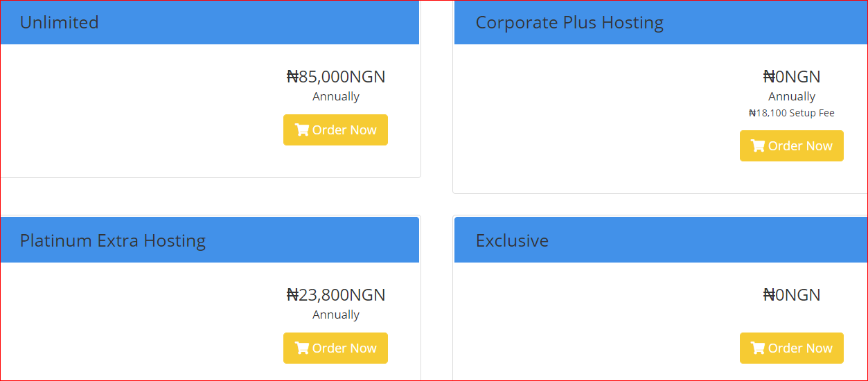Click Annually label in Corporate Plus card
Screen dimensions: 868x381
pos(792,97)
